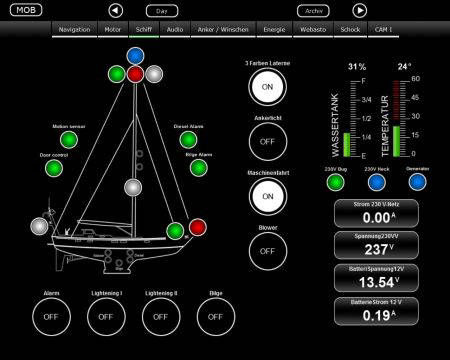Click the 230V Bug green indicator
Viewport: 450px width, 360px height.
(335, 182)
